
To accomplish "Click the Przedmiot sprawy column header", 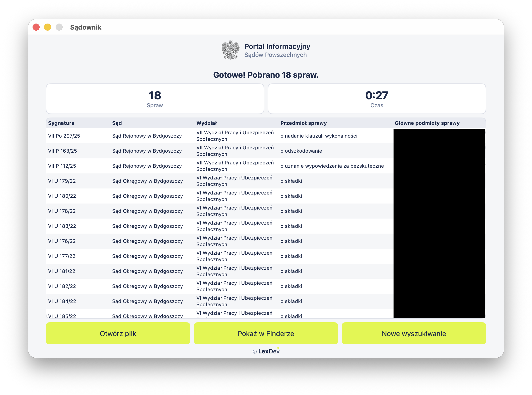I will (x=304, y=123).
